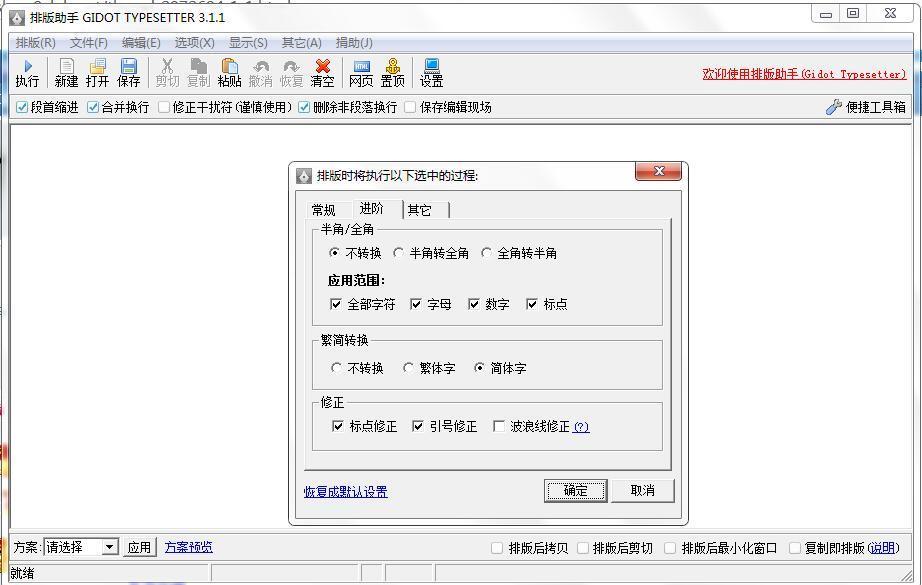Image resolution: width=922 pixels, height=585 pixels.
Task: Close the 排版时将执行 dialog with X
Action: (659, 171)
